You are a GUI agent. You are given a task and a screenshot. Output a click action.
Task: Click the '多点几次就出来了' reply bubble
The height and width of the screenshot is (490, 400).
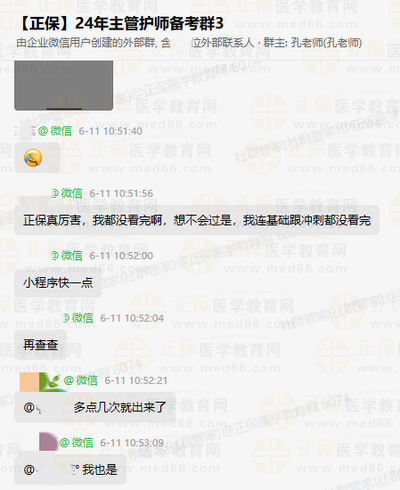click(x=95, y=407)
